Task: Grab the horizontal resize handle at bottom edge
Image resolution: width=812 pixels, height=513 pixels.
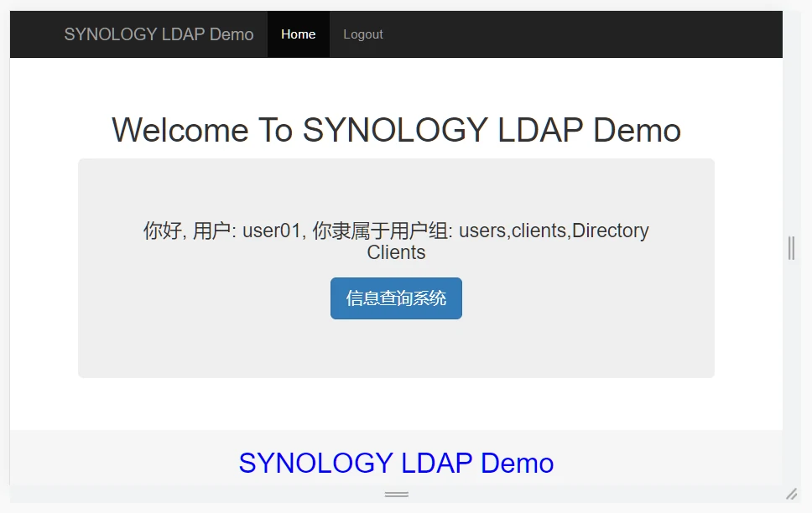Action: [396, 495]
